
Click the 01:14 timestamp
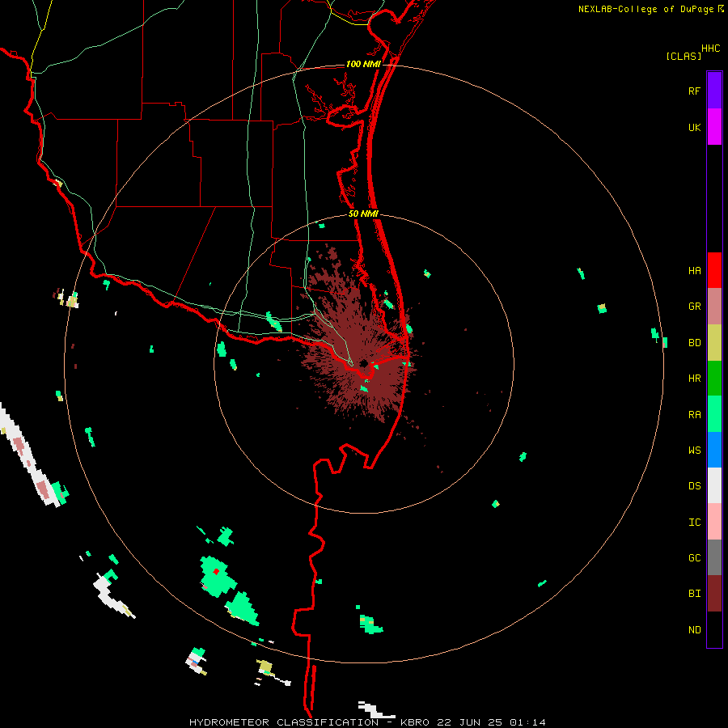pyautogui.click(x=527, y=722)
